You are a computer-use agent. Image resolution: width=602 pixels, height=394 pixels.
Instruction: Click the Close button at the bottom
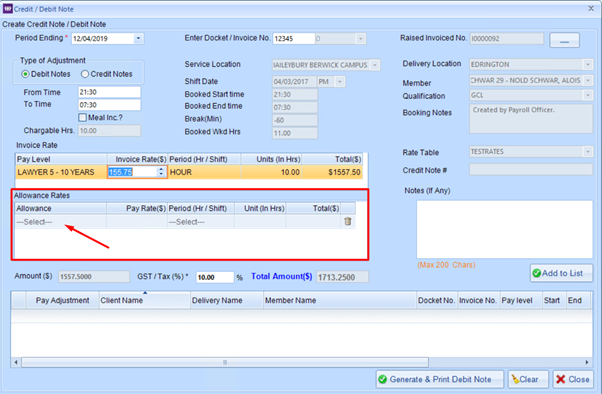coord(573,379)
